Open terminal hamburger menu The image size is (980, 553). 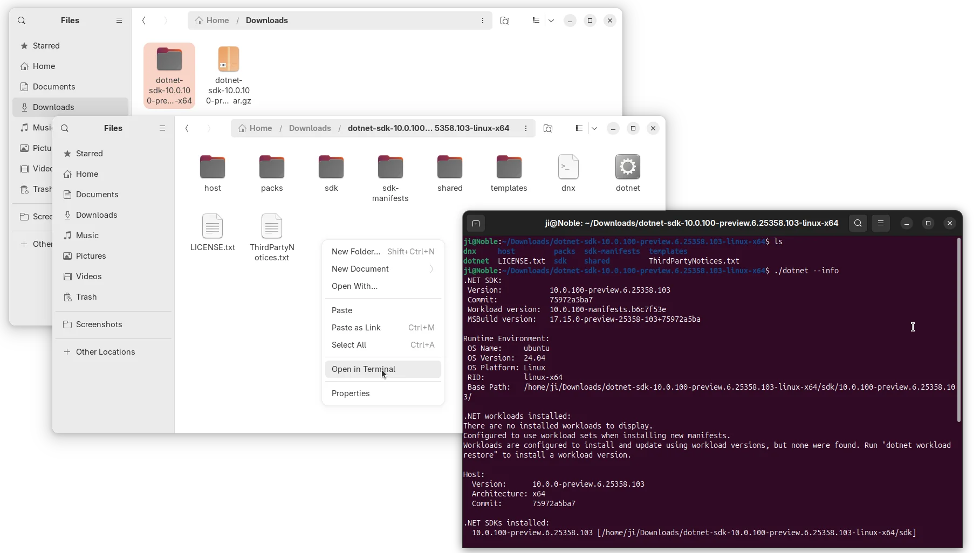coord(881,223)
